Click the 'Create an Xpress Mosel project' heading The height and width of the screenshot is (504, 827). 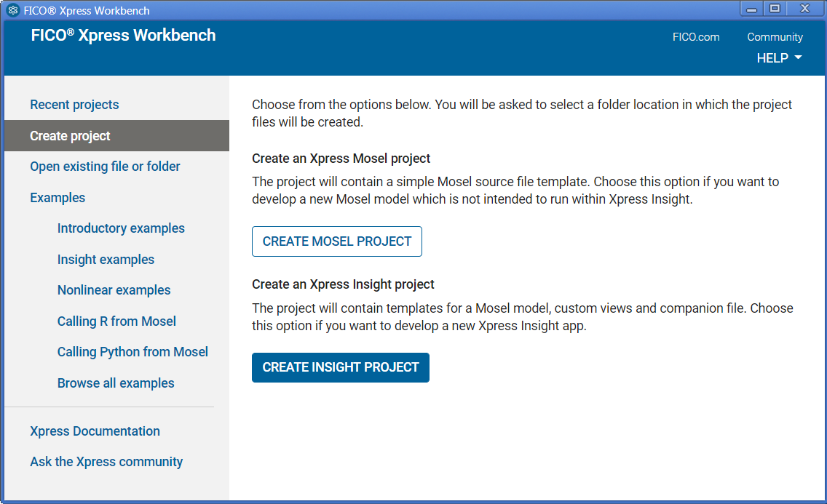[x=341, y=159]
